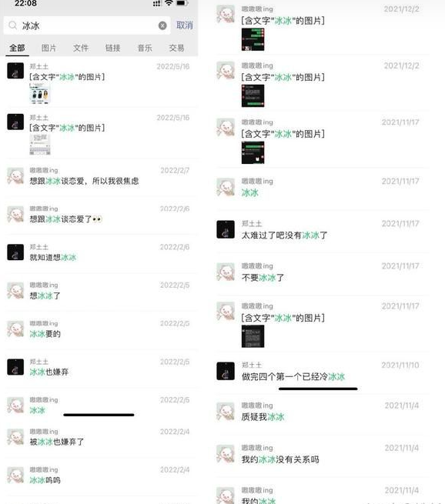Open the 链接 tab

click(113, 48)
